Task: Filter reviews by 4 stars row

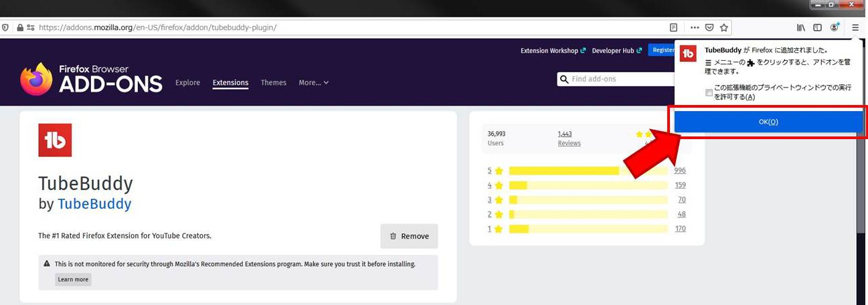Action: [x=587, y=185]
